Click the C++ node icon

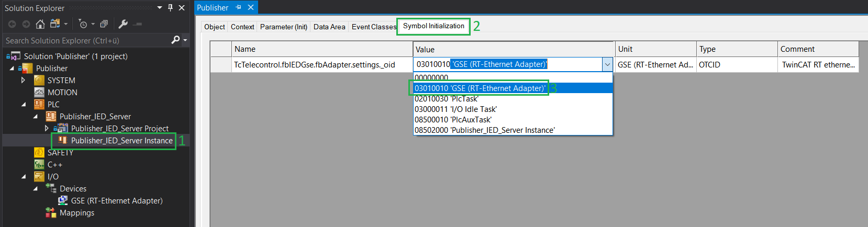pos(39,164)
